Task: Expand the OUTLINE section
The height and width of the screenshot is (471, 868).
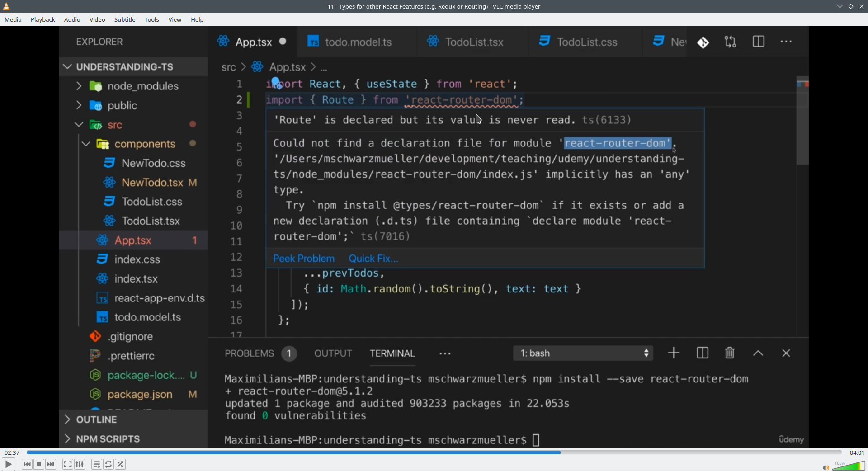Action: (67, 419)
